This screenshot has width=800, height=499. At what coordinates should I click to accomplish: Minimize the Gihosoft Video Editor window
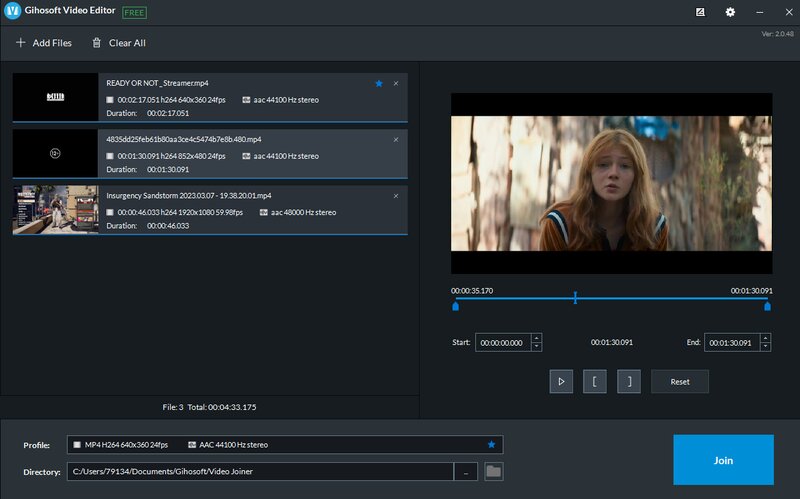[x=760, y=12]
